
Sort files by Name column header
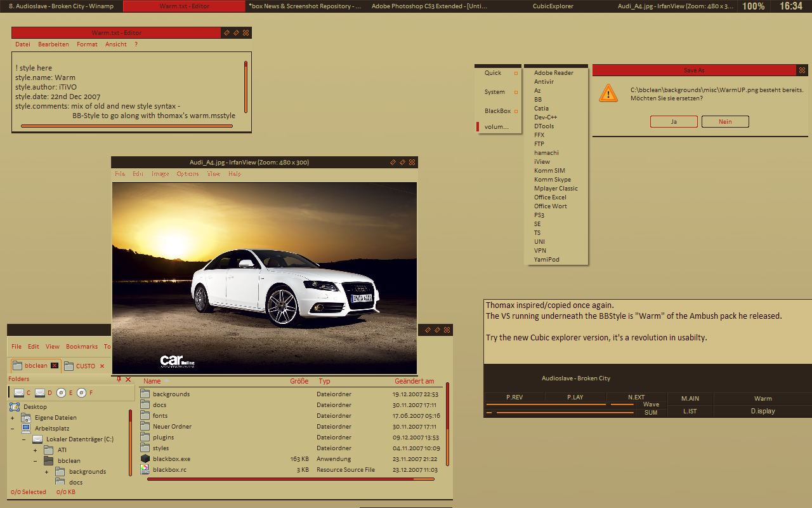(x=152, y=381)
